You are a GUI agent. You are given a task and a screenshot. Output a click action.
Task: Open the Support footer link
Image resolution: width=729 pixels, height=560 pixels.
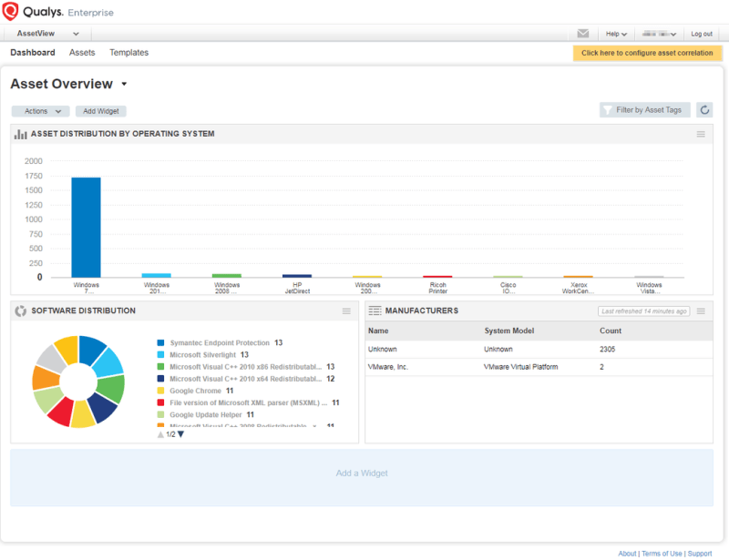coord(700,554)
